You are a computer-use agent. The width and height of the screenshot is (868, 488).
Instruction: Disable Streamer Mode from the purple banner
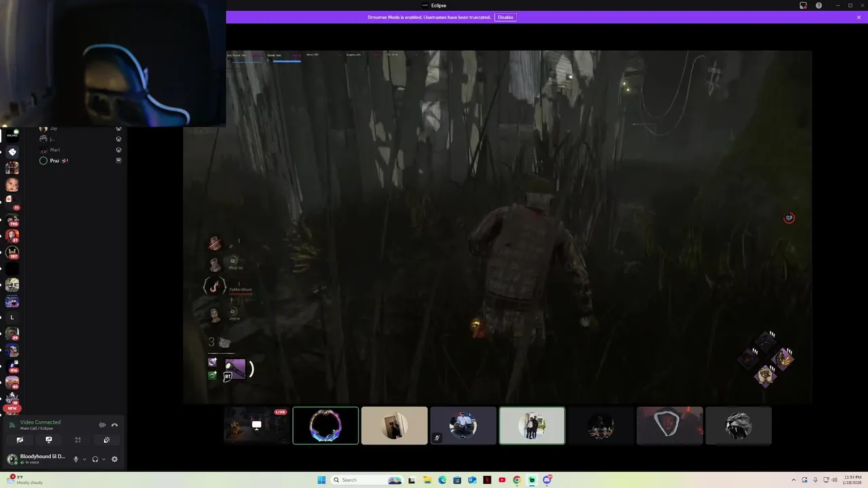tap(505, 17)
